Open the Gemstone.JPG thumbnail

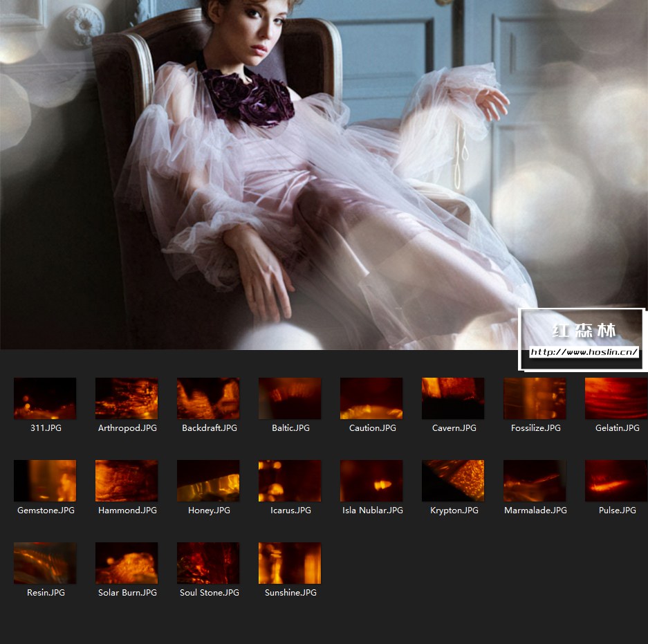pos(45,481)
